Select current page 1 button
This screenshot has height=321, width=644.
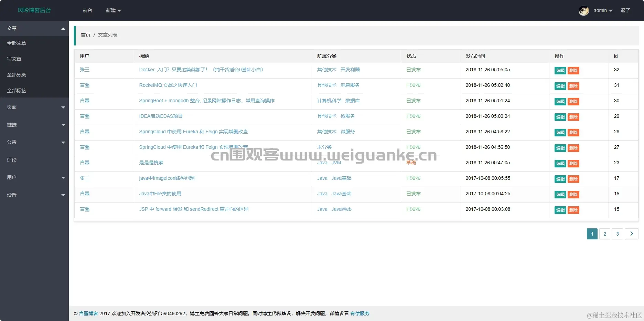tap(592, 234)
